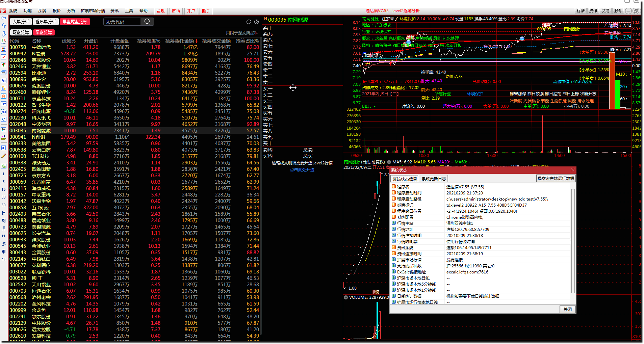644x344 pixels.
Task: Switch to 程序单分析 tab
Action: pyautogui.click(x=46, y=22)
